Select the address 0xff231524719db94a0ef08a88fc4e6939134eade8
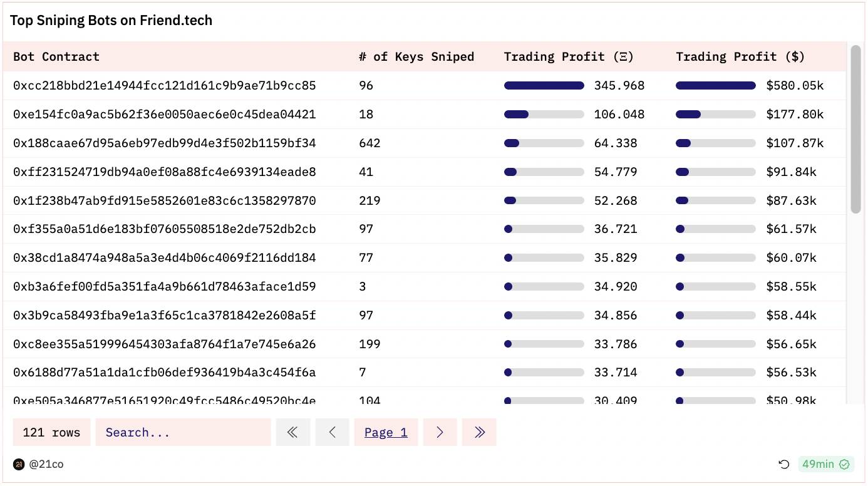The width and height of the screenshot is (868, 486). (165, 172)
